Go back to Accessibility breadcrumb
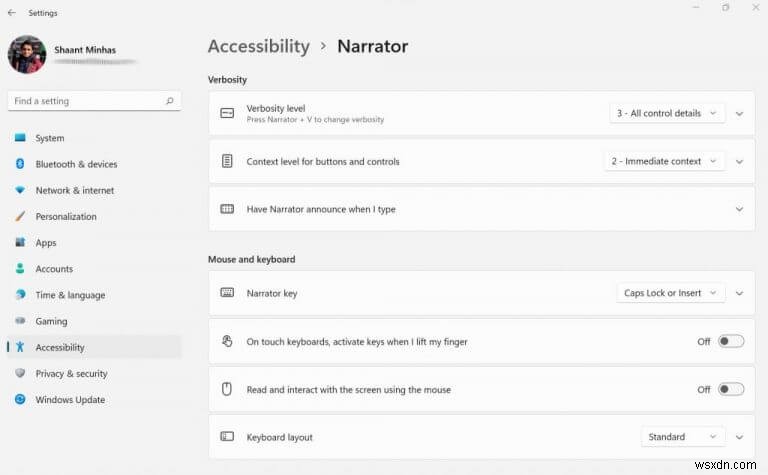The height and width of the screenshot is (475, 768). coord(258,46)
